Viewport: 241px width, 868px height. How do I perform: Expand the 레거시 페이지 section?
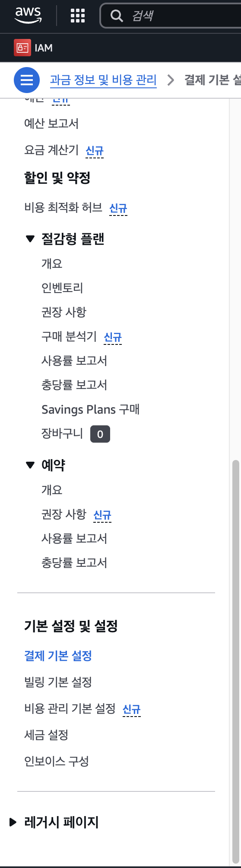coord(13,822)
